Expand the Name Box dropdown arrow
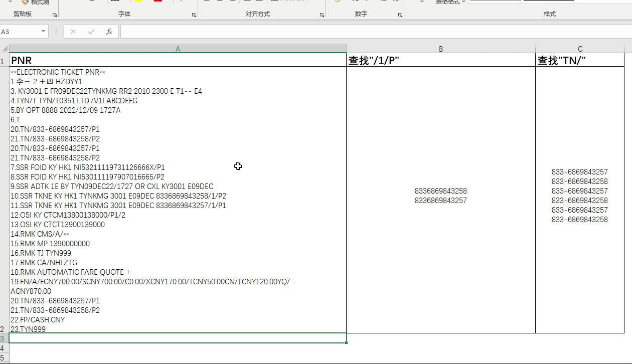Viewport: 632px width, 364px height. (x=44, y=32)
